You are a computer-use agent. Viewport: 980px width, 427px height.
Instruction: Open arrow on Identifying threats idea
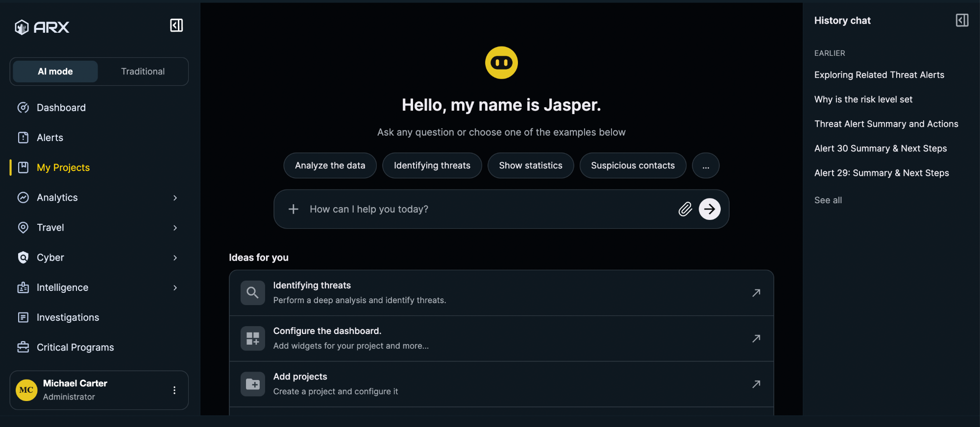[x=757, y=293]
